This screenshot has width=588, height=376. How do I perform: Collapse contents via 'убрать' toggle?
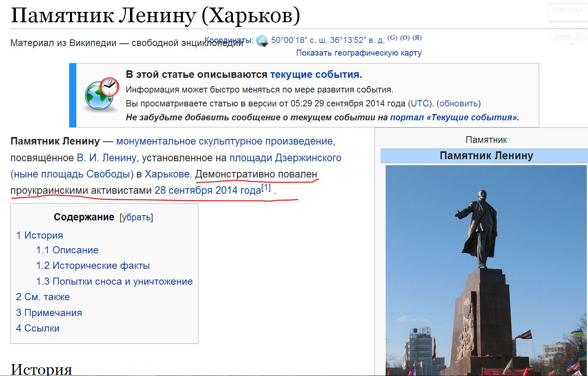coord(136,217)
